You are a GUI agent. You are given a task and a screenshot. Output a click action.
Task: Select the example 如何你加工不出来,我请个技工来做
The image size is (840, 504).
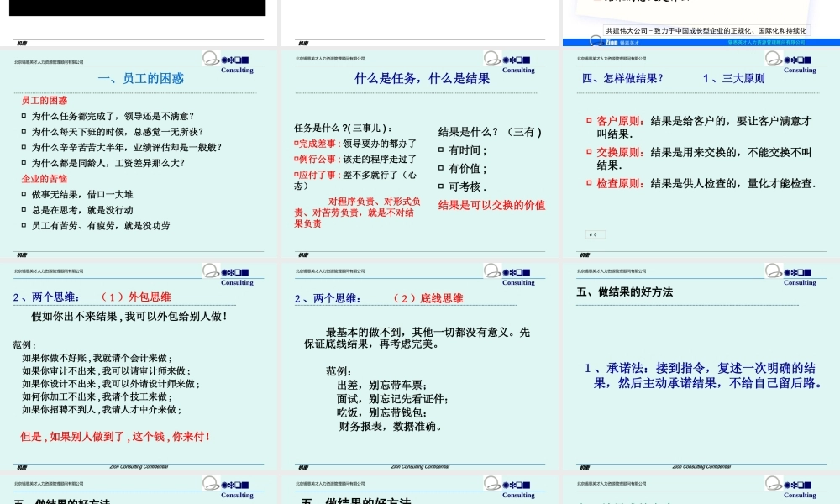point(97,396)
